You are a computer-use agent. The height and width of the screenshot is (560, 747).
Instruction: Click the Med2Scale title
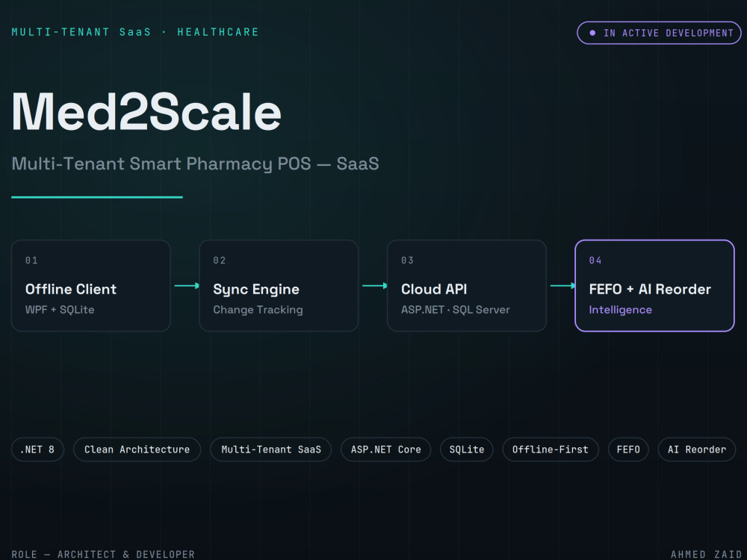click(x=146, y=113)
